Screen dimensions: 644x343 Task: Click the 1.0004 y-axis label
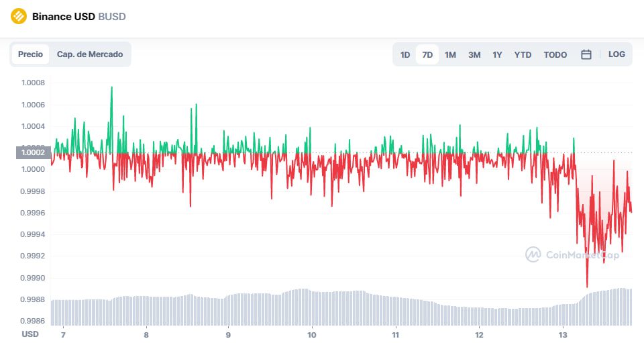click(33, 126)
